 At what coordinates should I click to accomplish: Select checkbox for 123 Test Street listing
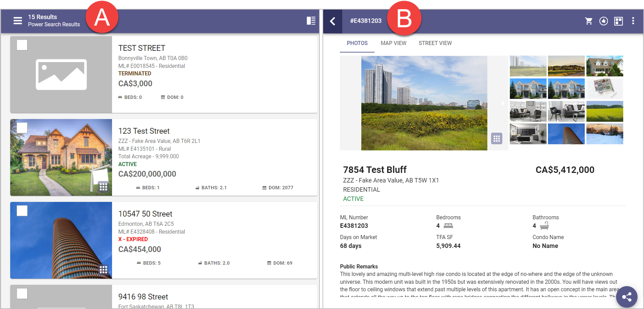[x=22, y=128]
